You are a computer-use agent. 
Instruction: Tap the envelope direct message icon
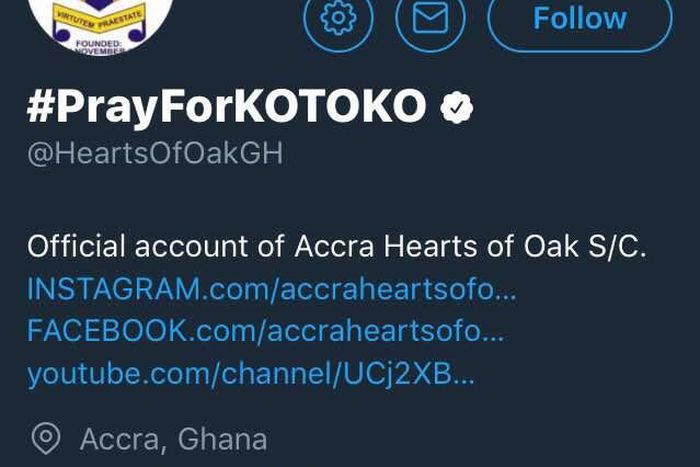point(430,18)
